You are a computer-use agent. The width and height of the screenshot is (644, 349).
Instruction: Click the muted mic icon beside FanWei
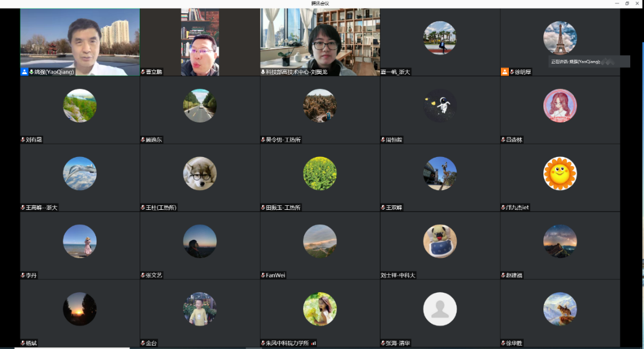(x=263, y=275)
